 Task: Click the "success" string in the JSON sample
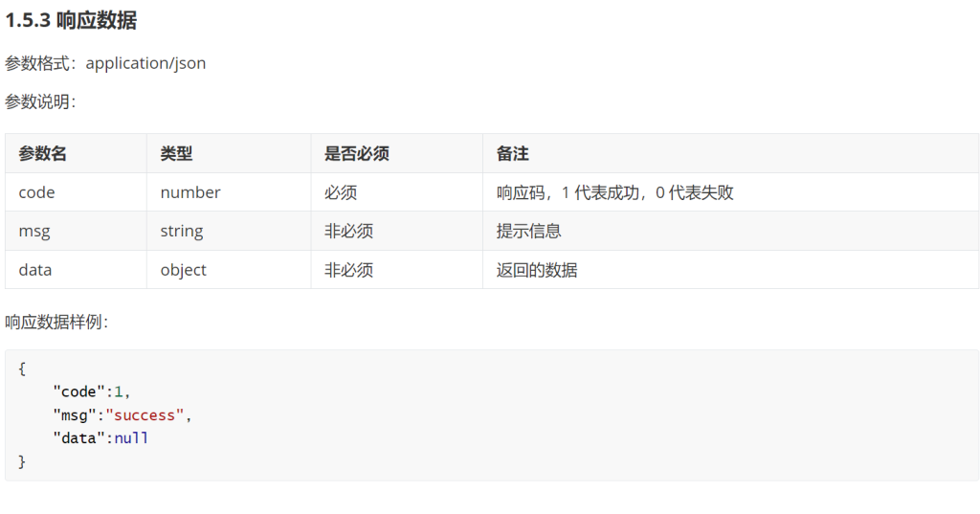(145, 415)
